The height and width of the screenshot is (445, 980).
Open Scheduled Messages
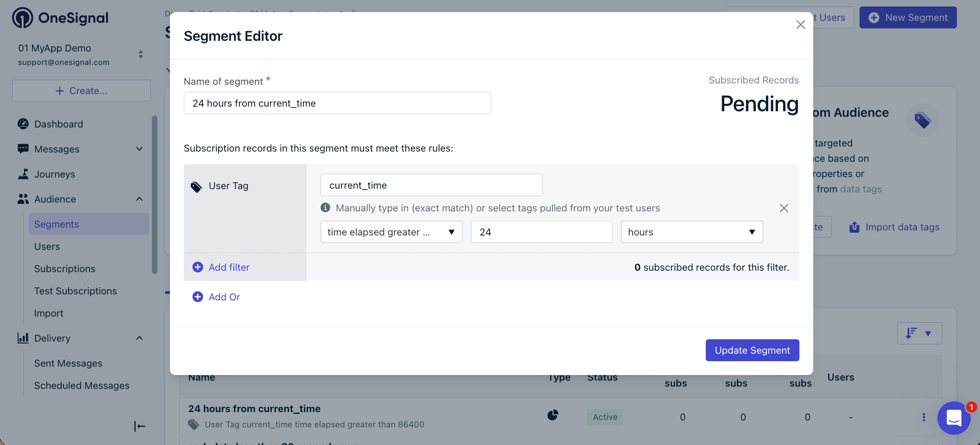tap(82, 386)
